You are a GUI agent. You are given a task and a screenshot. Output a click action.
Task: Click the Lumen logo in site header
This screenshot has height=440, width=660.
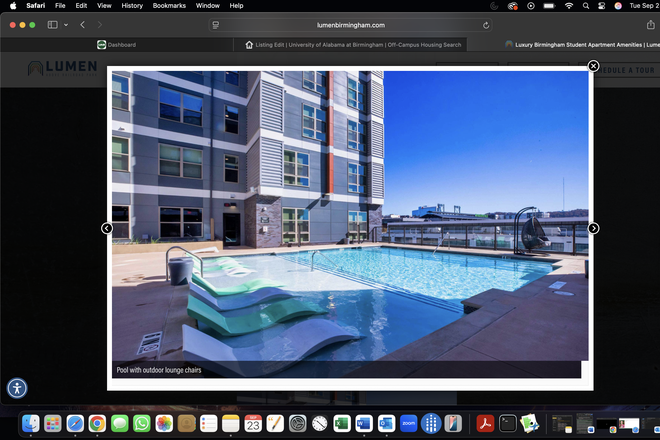click(62, 68)
